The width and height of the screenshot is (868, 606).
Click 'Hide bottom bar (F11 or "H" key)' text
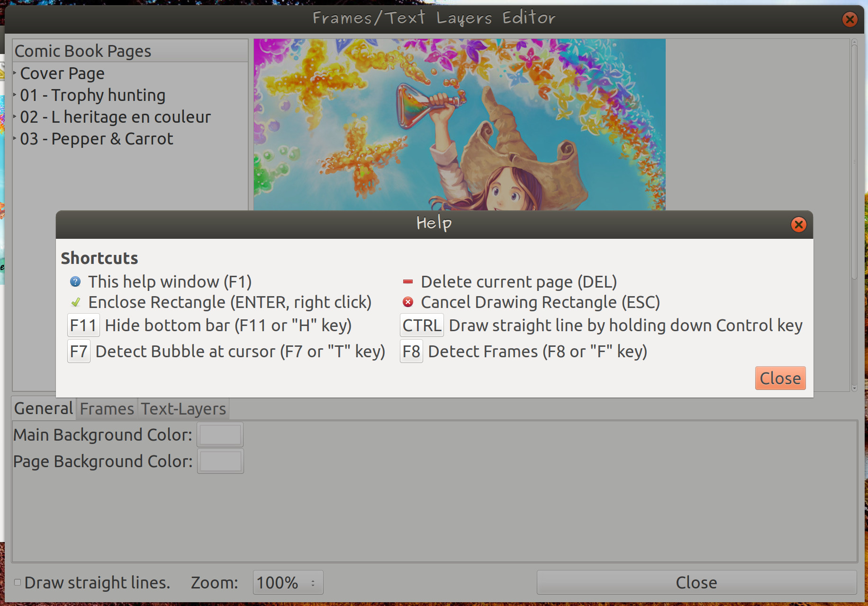pyautogui.click(x=228, y=326)
